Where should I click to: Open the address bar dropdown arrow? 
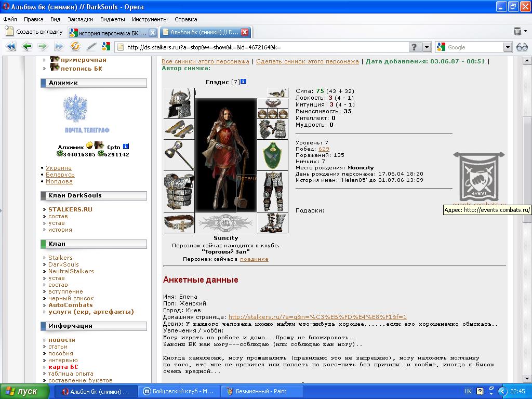pos(427,47)
